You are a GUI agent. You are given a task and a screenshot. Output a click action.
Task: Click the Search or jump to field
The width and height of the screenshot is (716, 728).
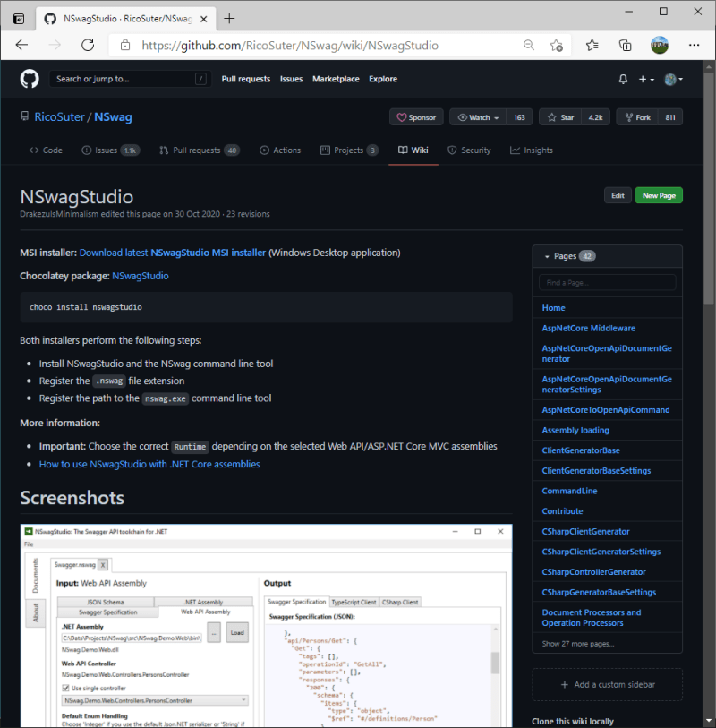(131, 79)
